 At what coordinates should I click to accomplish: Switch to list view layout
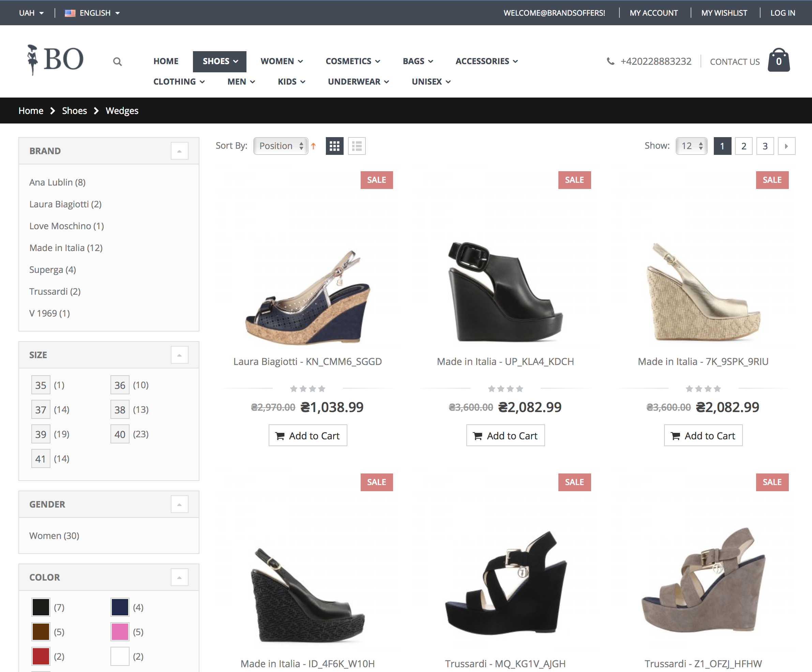click(x=357, y=146)
